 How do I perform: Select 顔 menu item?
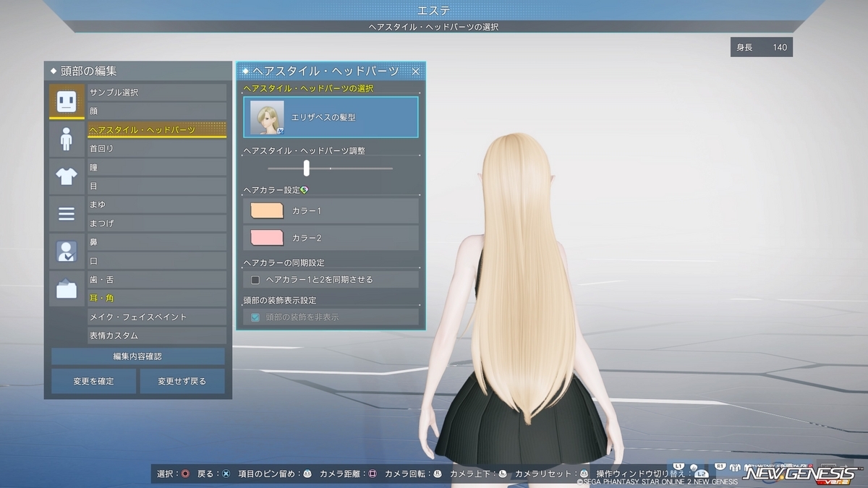pyautogui.click(x=157, y=111)
